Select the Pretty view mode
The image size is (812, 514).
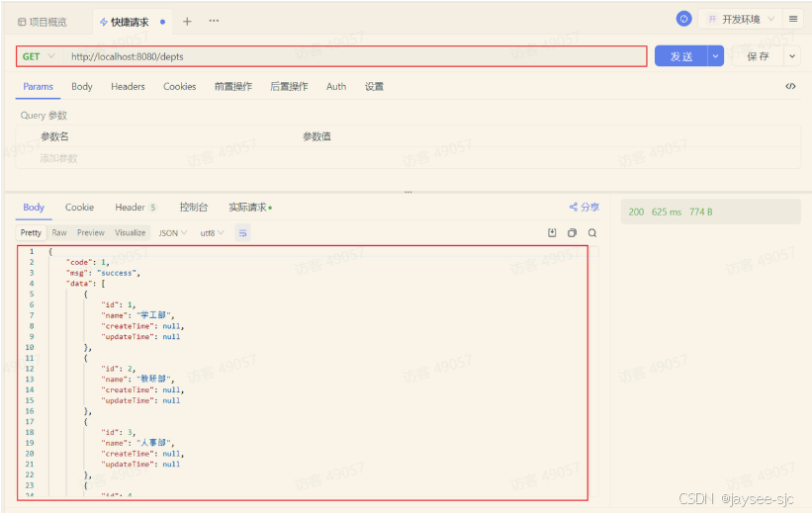tap(31, 233)
